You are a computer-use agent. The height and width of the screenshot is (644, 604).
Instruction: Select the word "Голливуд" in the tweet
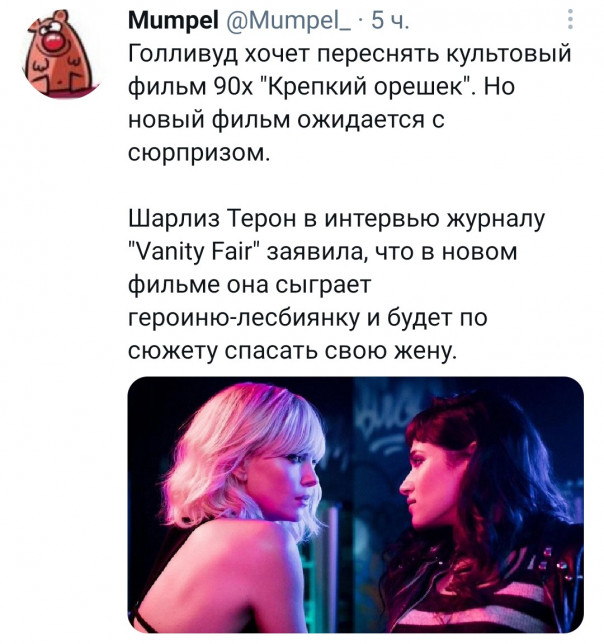(x=183, y=54)
